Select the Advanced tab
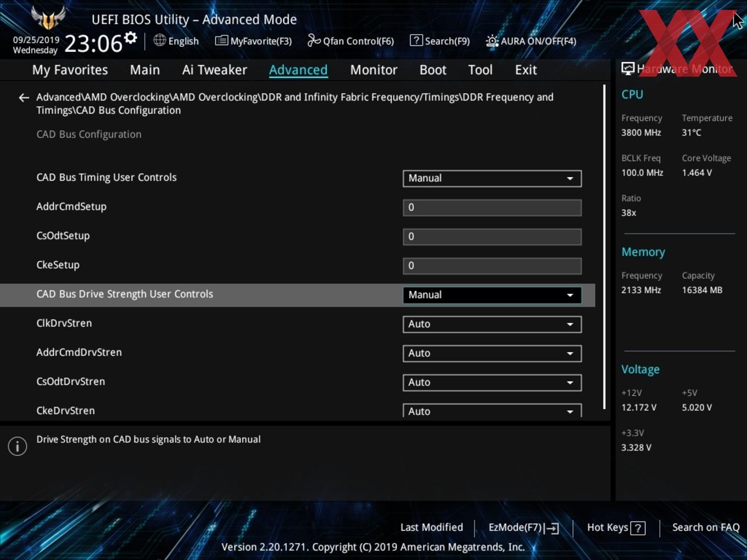 [298, 70]
